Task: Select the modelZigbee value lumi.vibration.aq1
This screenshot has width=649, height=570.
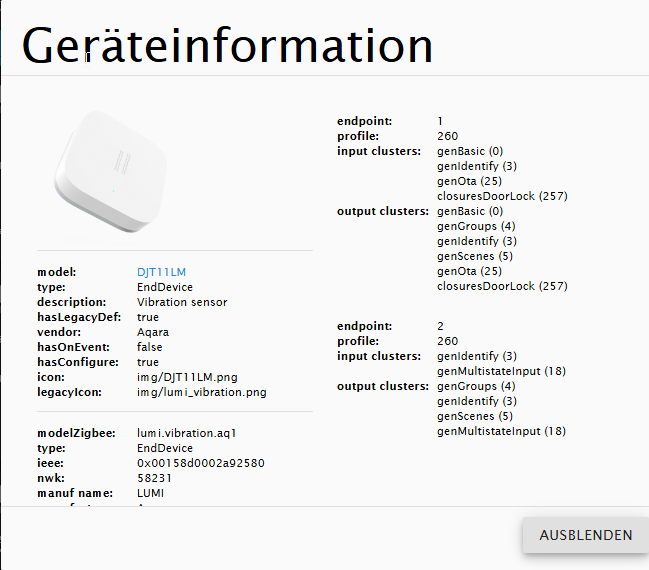Action: click(x=185, y=433)
